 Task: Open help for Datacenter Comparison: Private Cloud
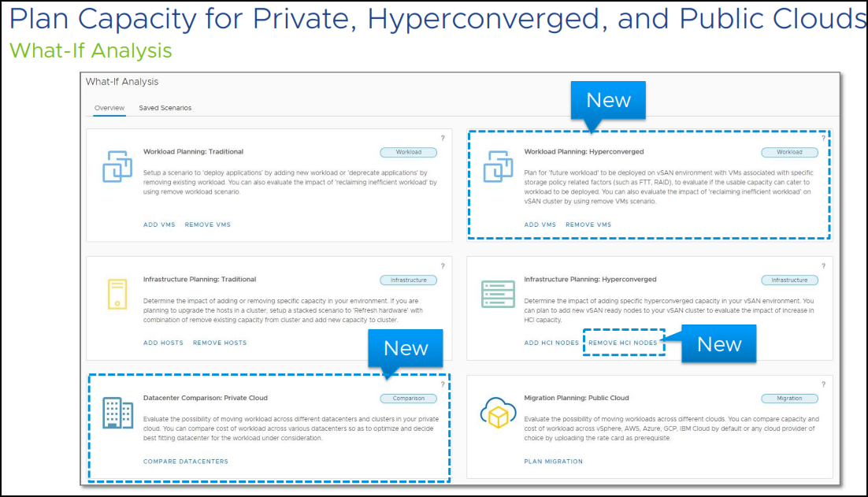pos(443,384)
